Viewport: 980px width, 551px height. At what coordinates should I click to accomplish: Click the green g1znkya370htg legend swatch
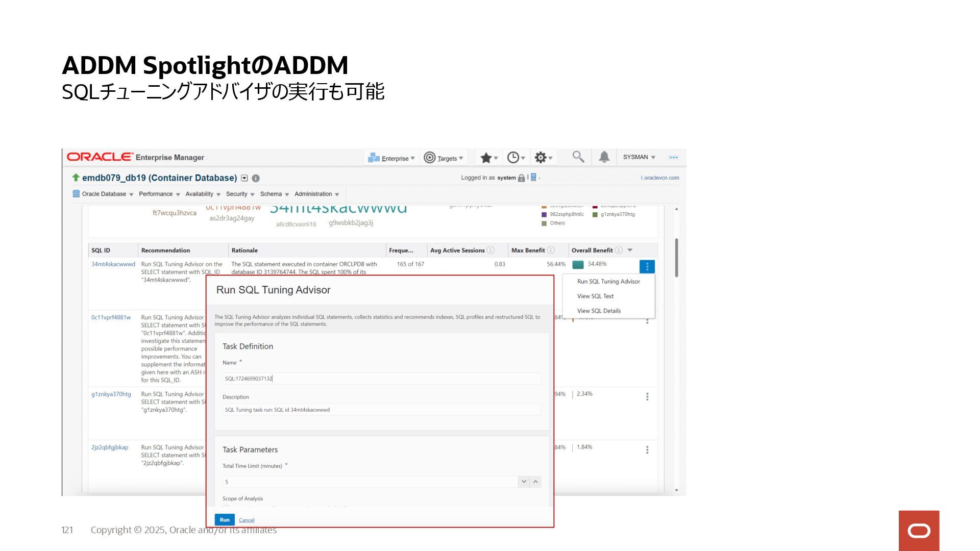[x=595, y=214]
